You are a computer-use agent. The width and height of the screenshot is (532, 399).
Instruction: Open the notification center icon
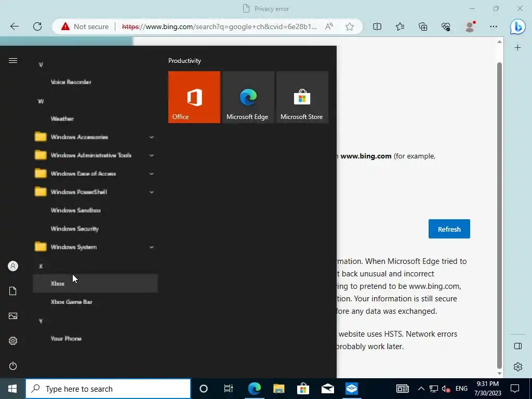[x=515, y=389]
